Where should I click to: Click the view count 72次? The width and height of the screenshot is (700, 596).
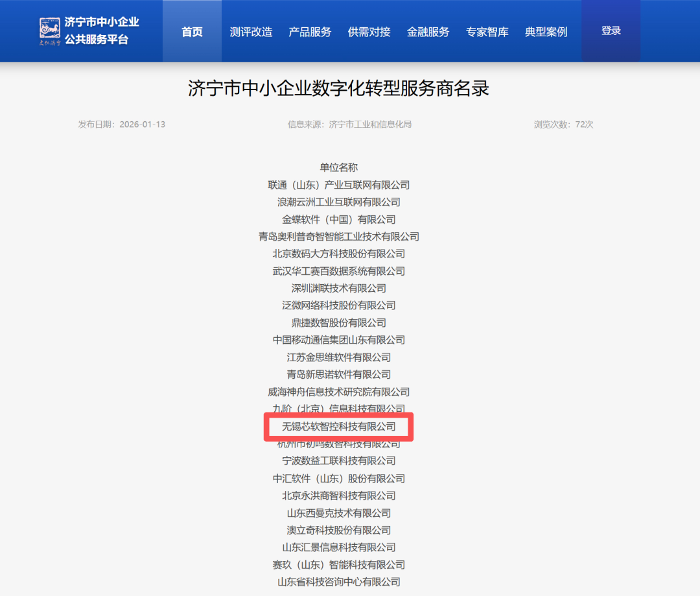pyautogui.click(x=584, y=125)
